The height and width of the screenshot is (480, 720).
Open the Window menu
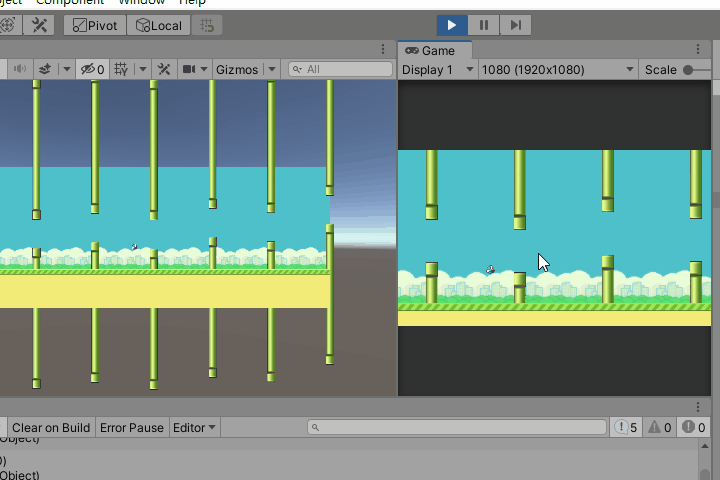click(x=141, y=2)
